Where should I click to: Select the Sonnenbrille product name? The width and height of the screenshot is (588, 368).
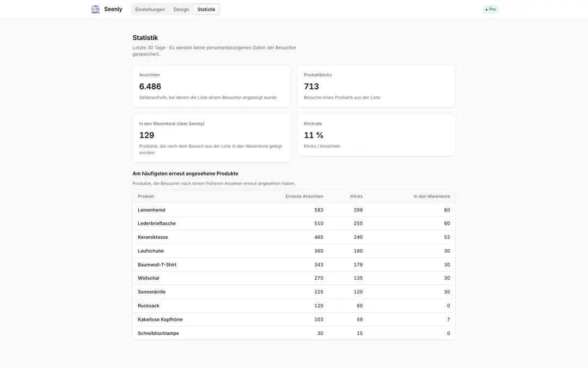point(151,292)
